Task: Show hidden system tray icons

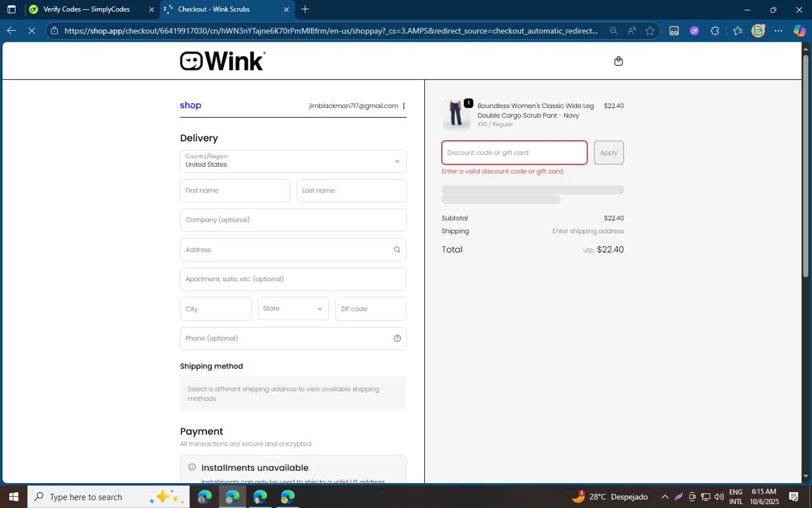Action: tap(665, 497)
